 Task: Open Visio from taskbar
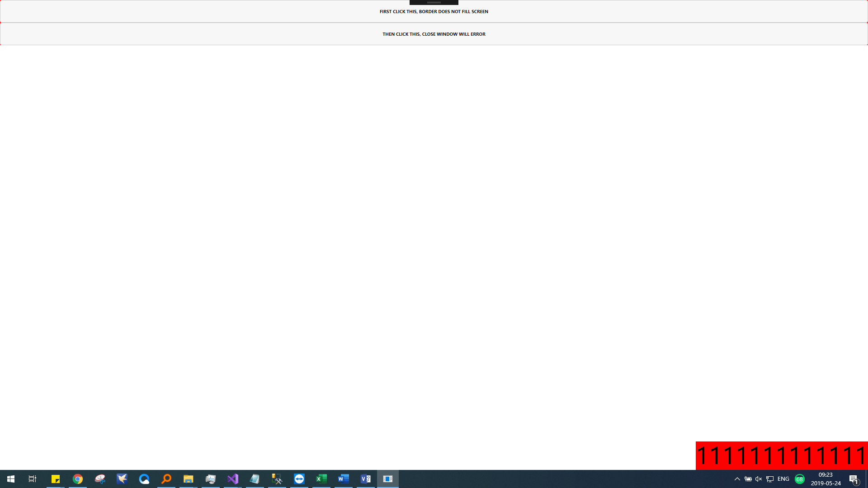[366, 479]
